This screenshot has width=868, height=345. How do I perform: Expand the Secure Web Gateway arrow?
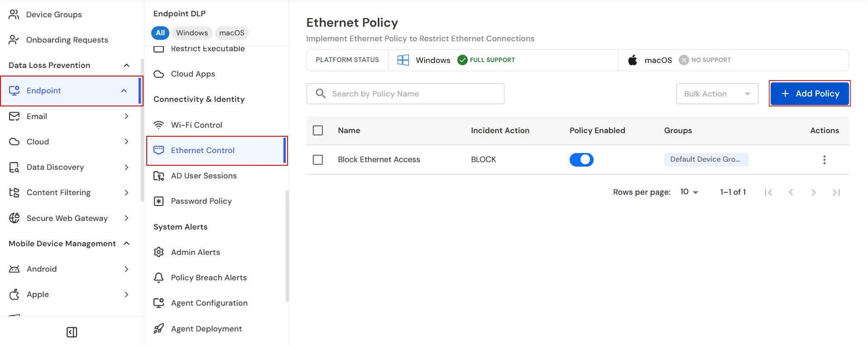coord(126,218)
